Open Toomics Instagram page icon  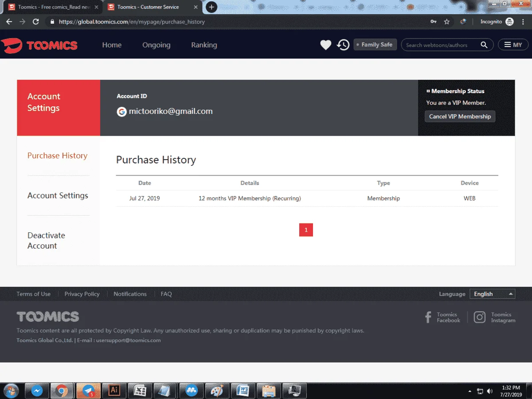tap(479, 317)
